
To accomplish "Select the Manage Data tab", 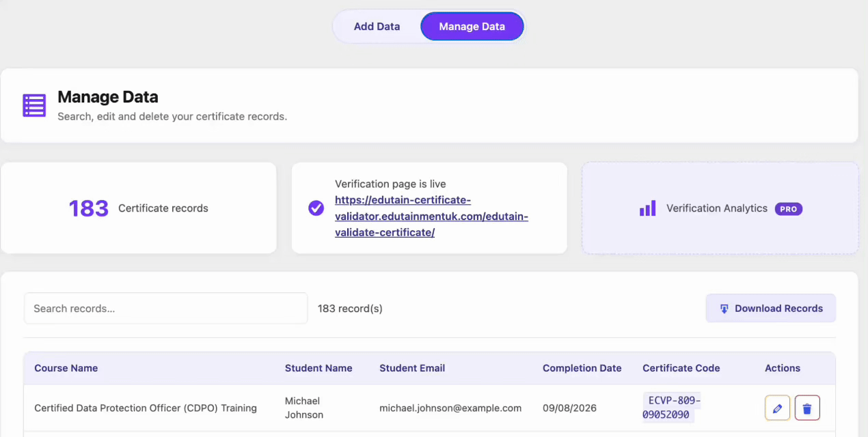I will 472,27.
